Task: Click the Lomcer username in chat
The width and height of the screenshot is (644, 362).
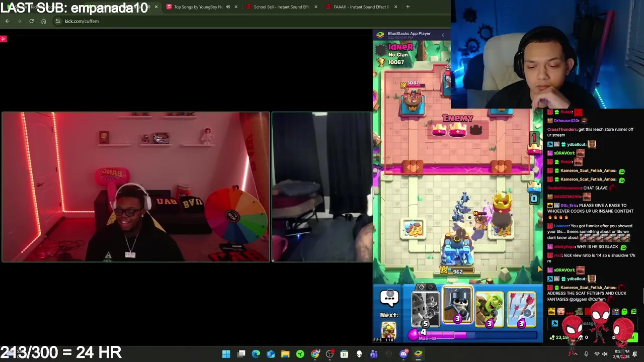Action: tap(554, 226)
